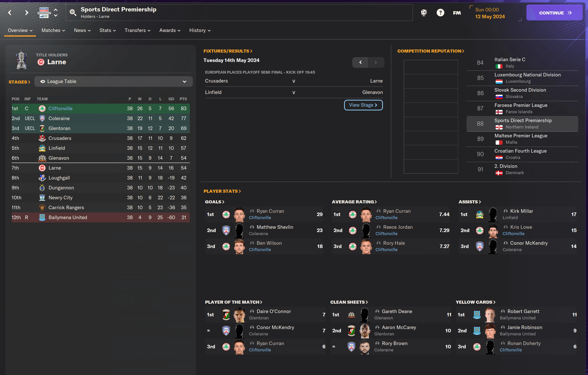The width and height of the screenshot is (588, 375).
Task: Show previous fixtures date arrow
Action: pyautogui.click(x=360, y=62)
